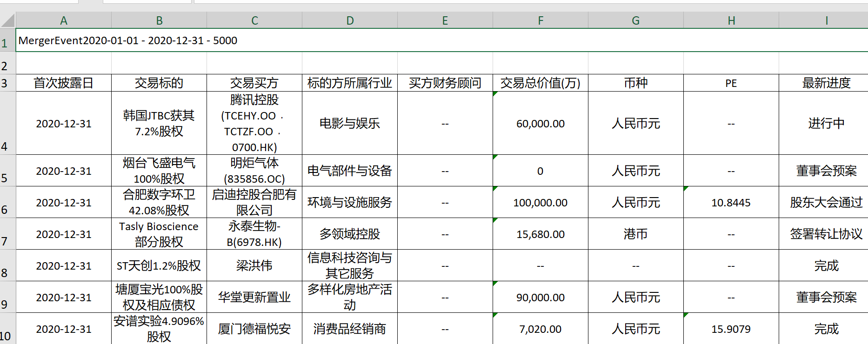868x344 pixels.
Task: Click the 最新进度 header cell
Action: pos(823,83)
